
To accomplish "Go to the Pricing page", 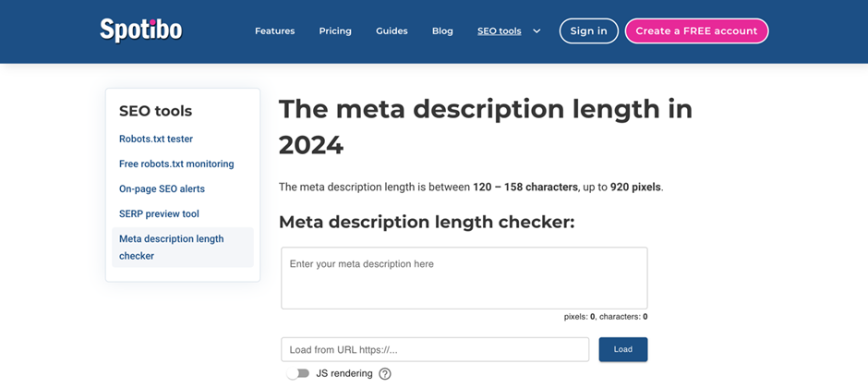I will [335, 31].
